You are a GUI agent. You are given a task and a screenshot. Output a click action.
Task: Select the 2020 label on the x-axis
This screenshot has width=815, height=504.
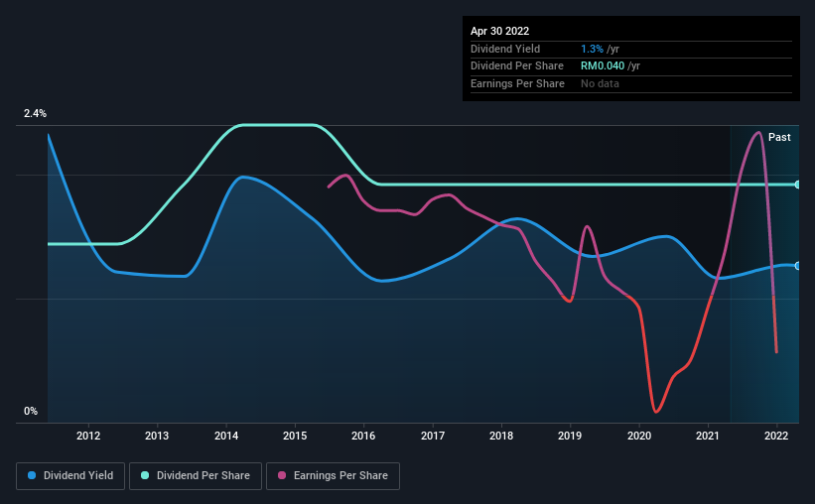tap(639, 436)
